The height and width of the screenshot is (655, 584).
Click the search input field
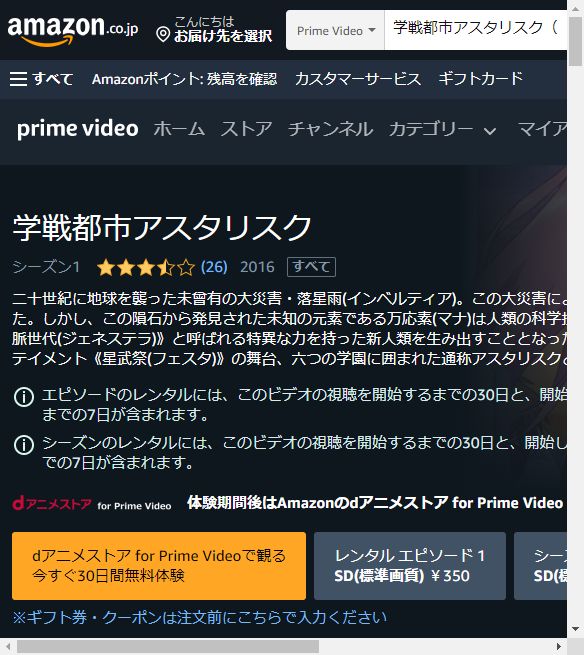pyautogui.click(x=475, y=30)
